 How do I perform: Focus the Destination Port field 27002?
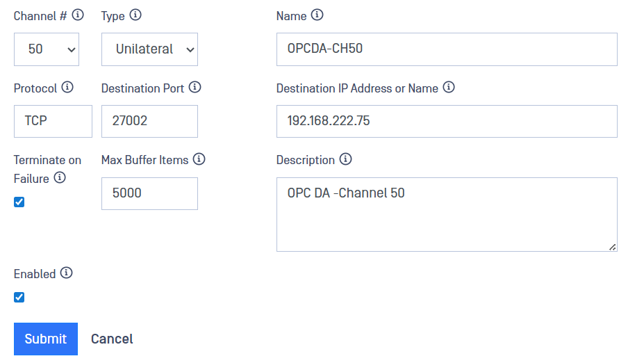[x=149, y=121]
